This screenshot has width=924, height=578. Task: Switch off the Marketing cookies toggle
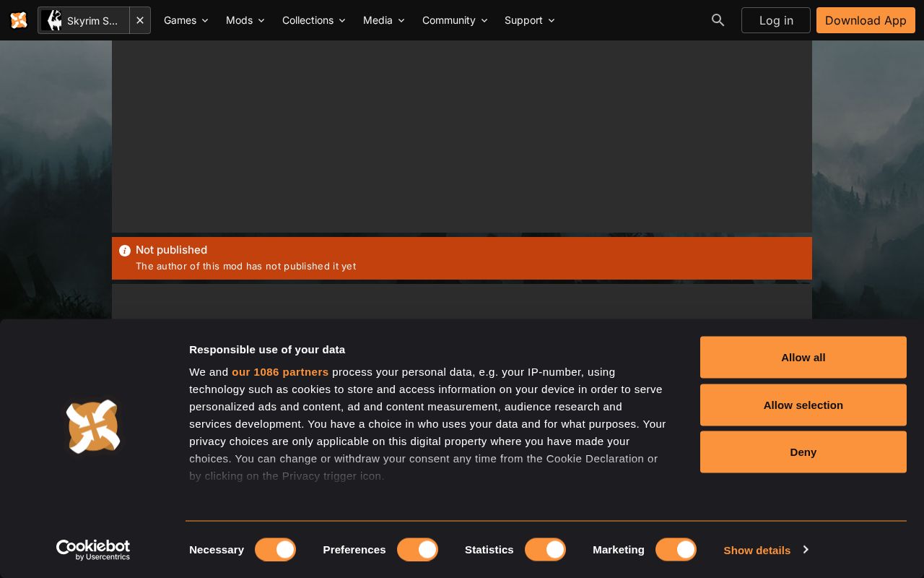(x=676, y=550)
